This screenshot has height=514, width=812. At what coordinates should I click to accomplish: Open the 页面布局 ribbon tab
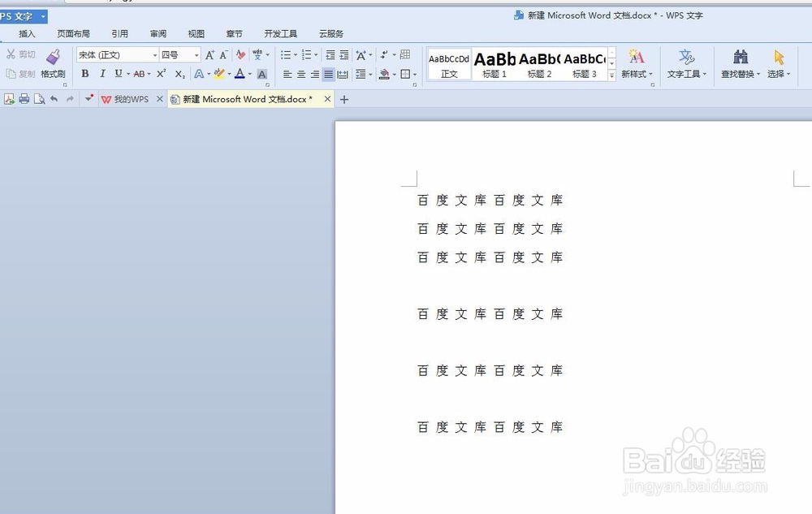73,33
